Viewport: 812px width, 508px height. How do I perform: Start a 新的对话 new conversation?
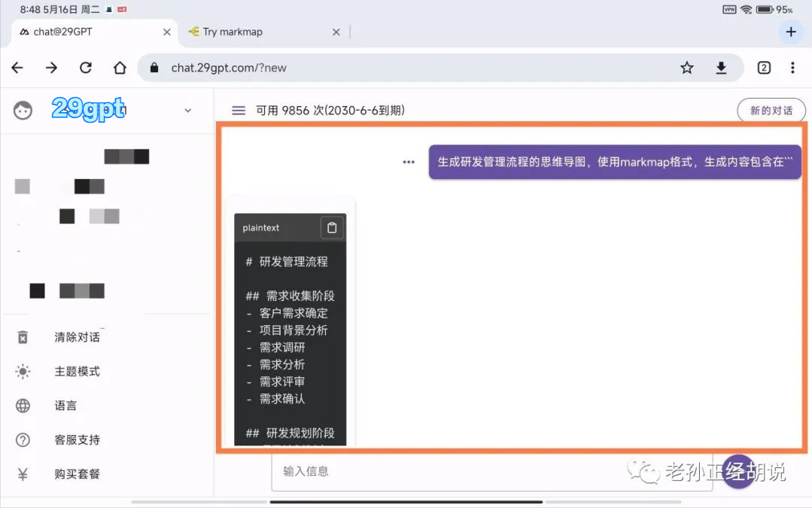(x=771, y=111)
